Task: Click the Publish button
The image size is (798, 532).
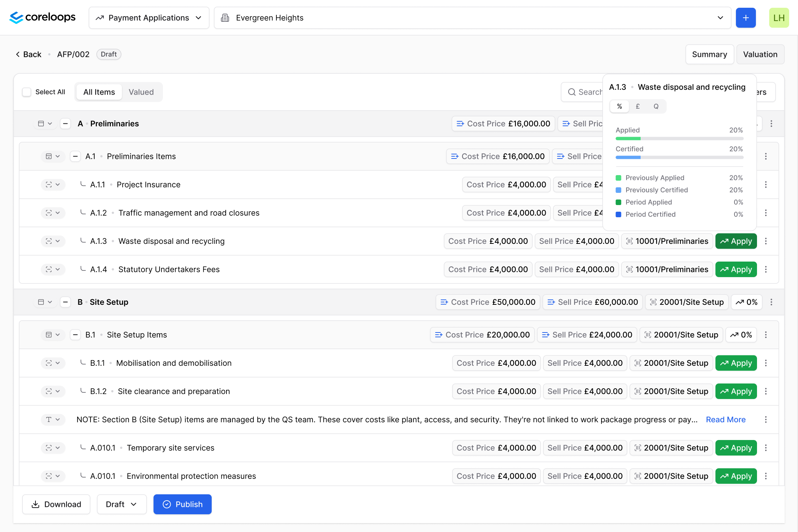Action: pos(183,504)
